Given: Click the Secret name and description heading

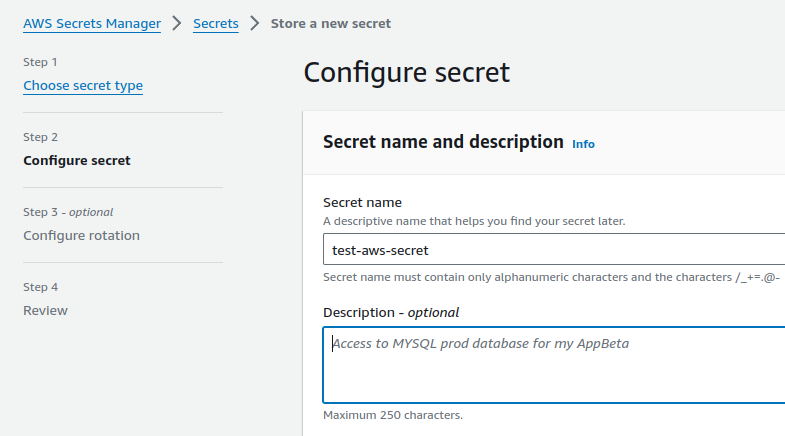Looking at the screenshot, I should point(443,142).
